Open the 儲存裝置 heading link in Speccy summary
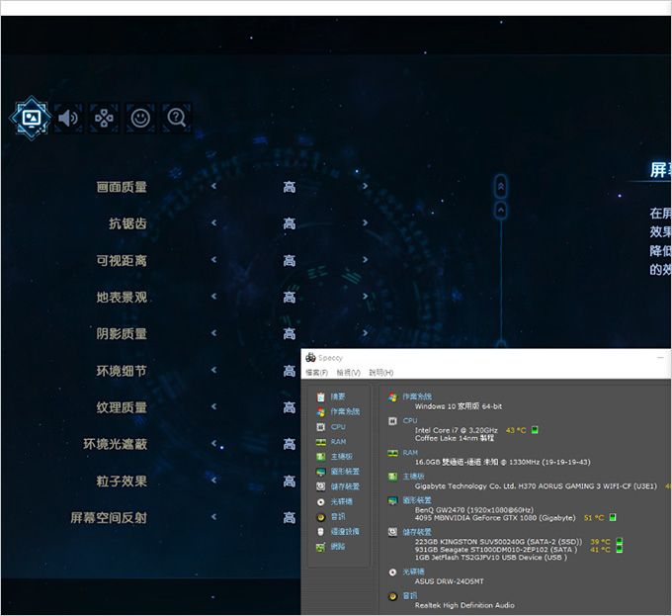 coord(417,532)
